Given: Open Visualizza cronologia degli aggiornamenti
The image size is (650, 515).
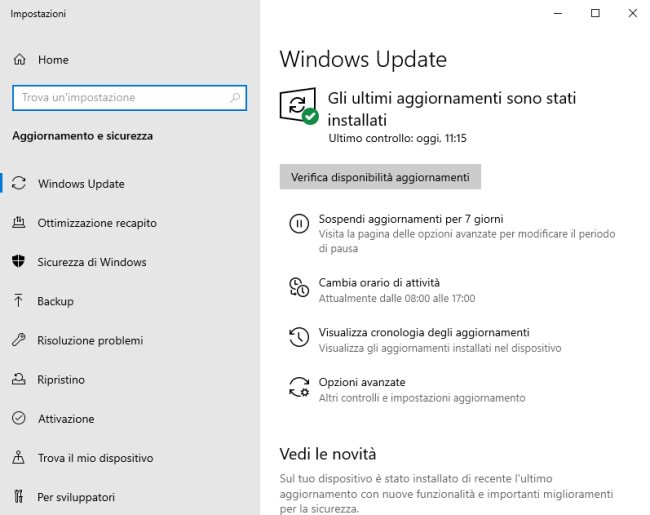Looking at the screenshot, I should [x=424, y=332].
